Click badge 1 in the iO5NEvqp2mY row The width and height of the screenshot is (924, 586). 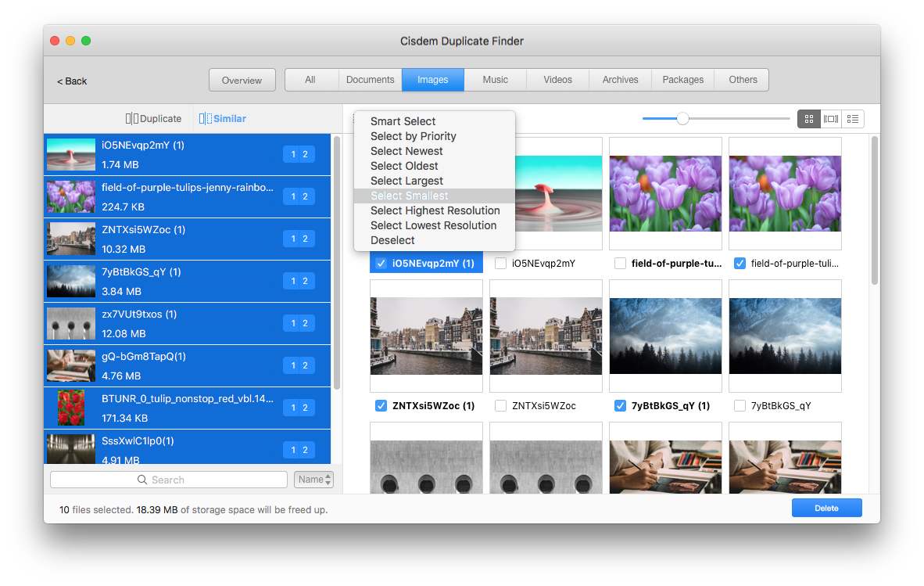[x=293, y=154]
